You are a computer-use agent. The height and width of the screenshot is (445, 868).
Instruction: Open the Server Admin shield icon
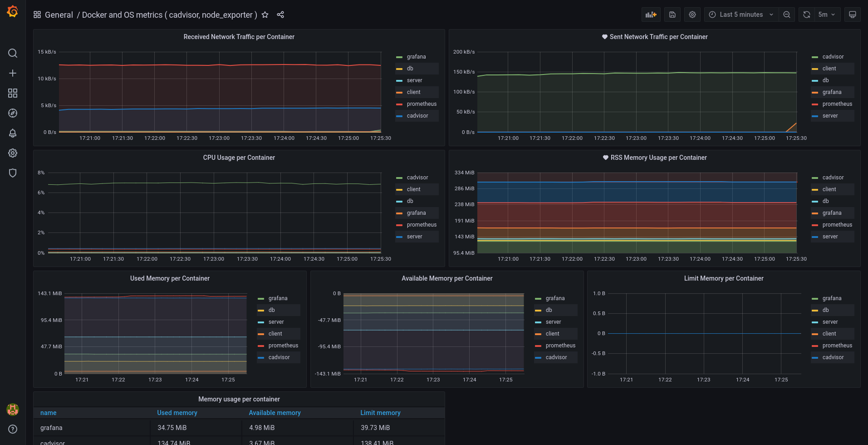[13, 173]
